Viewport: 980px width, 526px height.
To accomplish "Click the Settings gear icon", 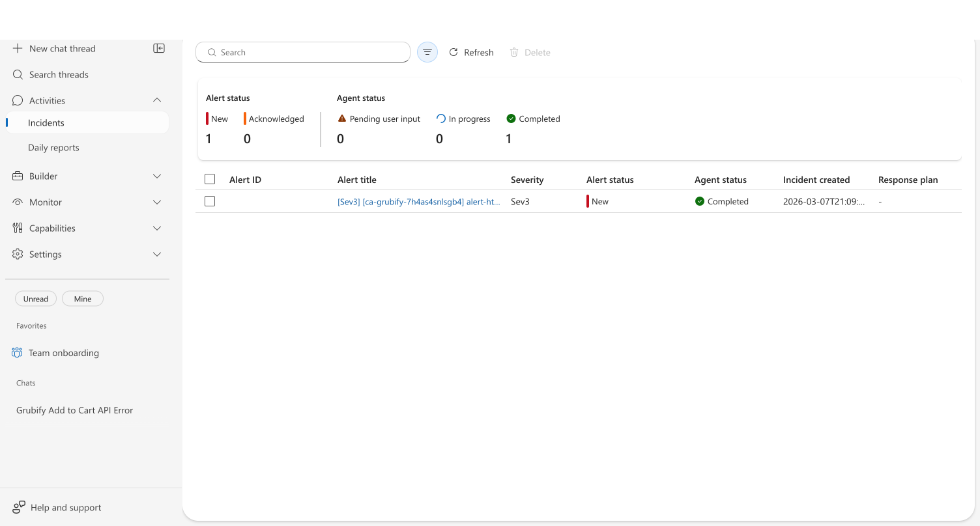I will click(18, 255).
